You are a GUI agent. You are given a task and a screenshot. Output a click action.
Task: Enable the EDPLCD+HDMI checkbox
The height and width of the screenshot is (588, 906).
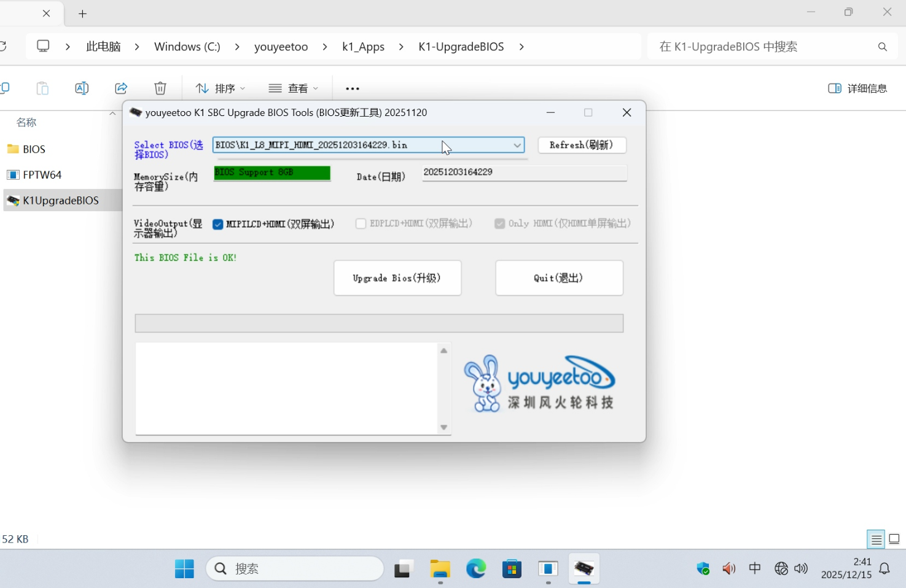click(361, 224)
